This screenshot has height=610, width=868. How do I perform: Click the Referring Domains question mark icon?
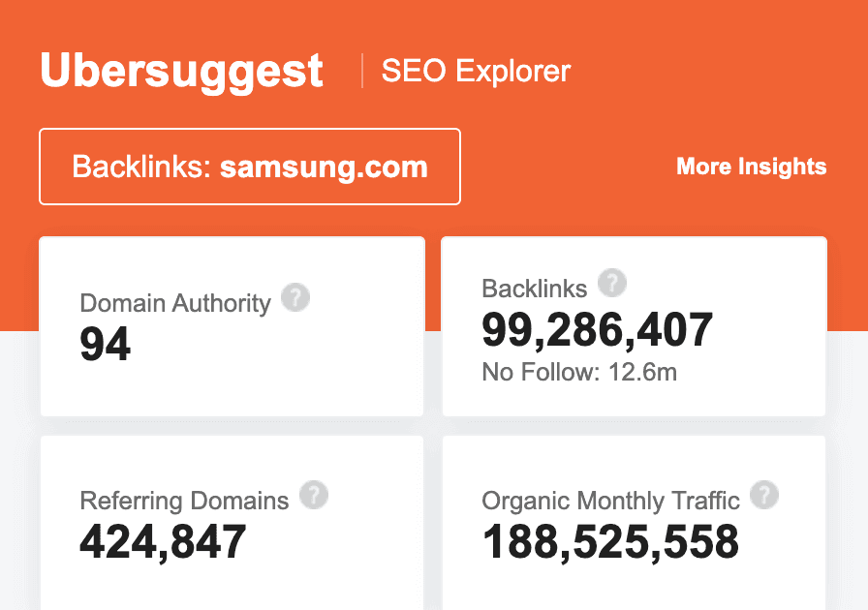click(314, 495)
